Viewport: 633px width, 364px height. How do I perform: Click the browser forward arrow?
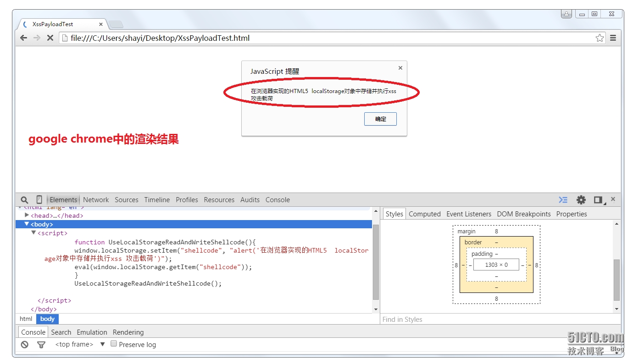(37, 38)
